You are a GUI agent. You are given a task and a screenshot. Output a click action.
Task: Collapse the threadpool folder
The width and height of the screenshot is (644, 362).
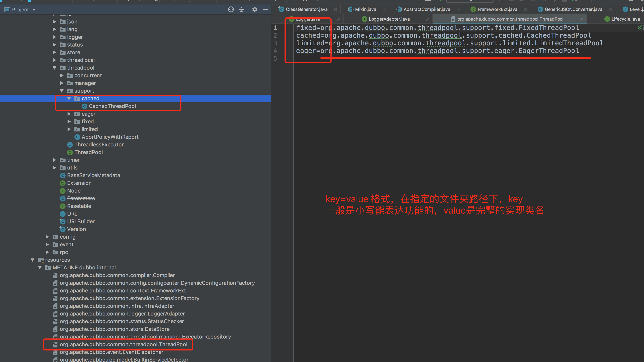[54, 68]
